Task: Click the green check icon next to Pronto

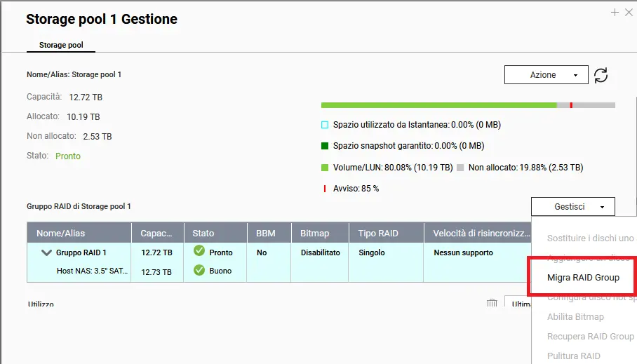Action: coord(199,252)
